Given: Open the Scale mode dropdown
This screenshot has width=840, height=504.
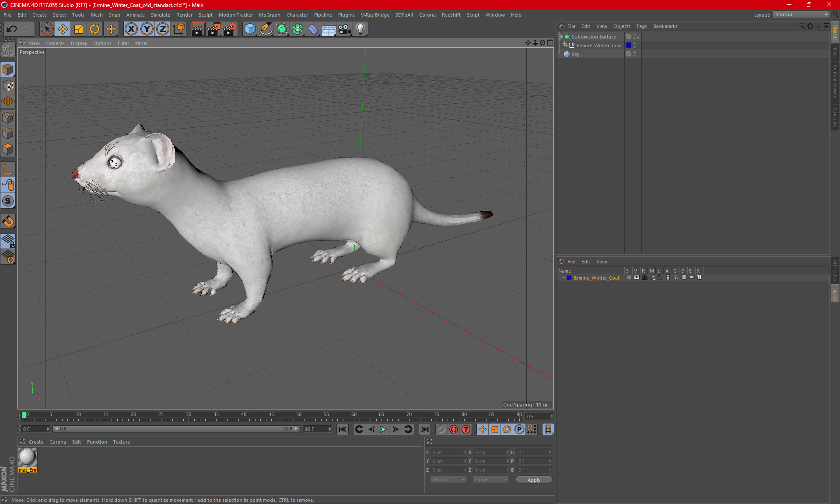Looking at the screenshot, I should point(491,479).
